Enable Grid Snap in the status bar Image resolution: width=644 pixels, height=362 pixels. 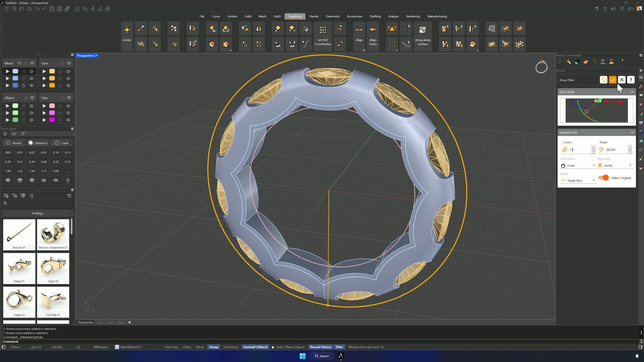[171, 347]
